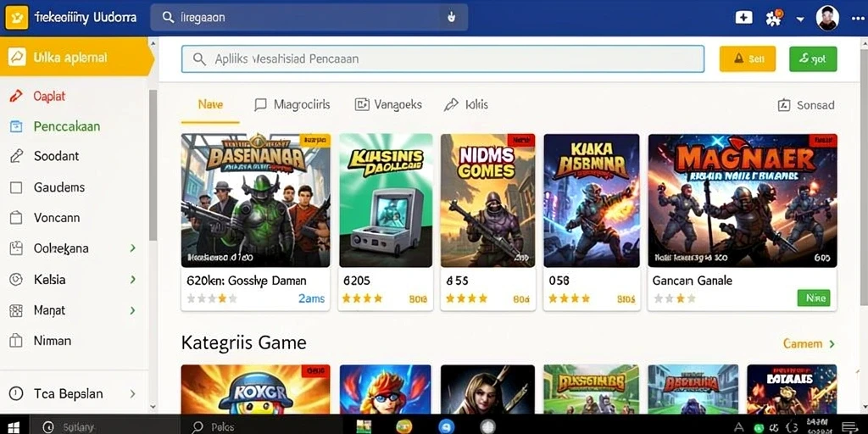Expand the Kelsia sidebar item chevron
Viewport: 868px width, 434px height.
133,279
